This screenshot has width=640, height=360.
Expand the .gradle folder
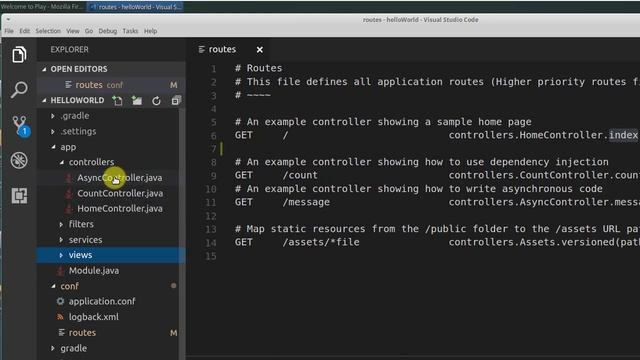click(53, 116)
